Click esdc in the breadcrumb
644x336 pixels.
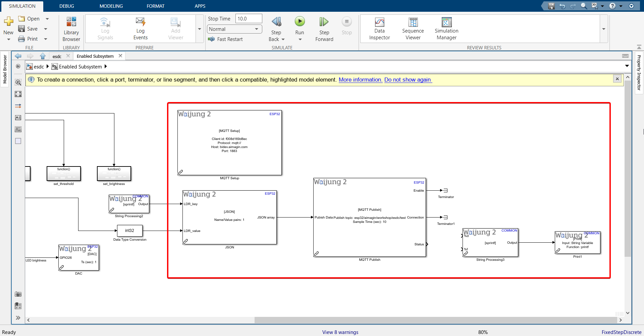(39, 66)
